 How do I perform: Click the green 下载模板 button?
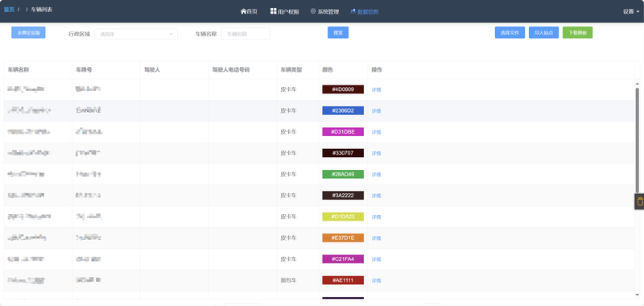[x=577, y=32]
